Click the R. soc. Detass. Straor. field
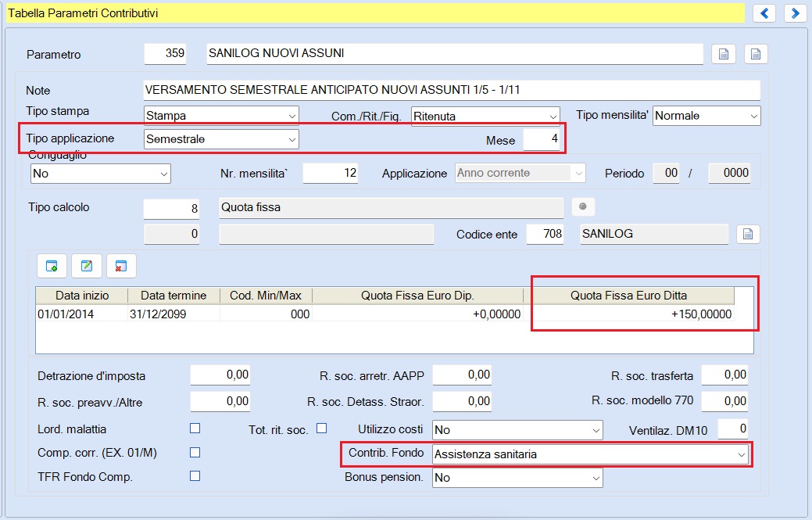The height and width of the screenshot is (520, 812). [462, 401]
